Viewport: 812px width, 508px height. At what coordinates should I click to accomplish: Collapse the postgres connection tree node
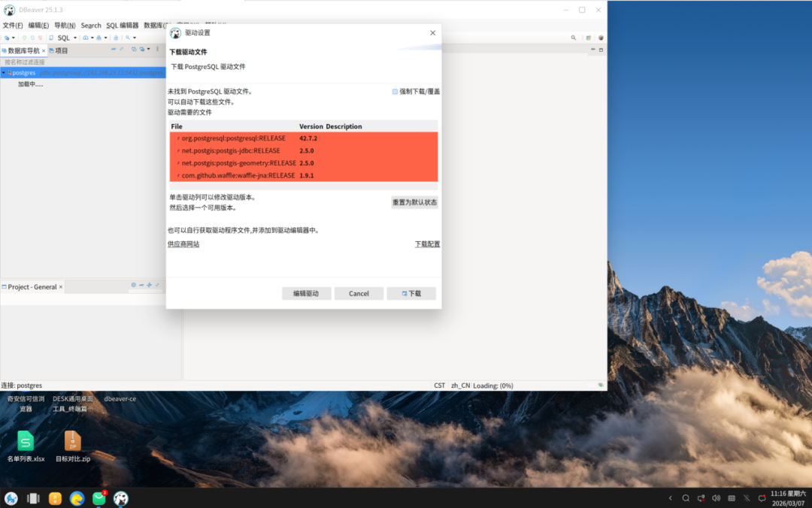[4, 73]
